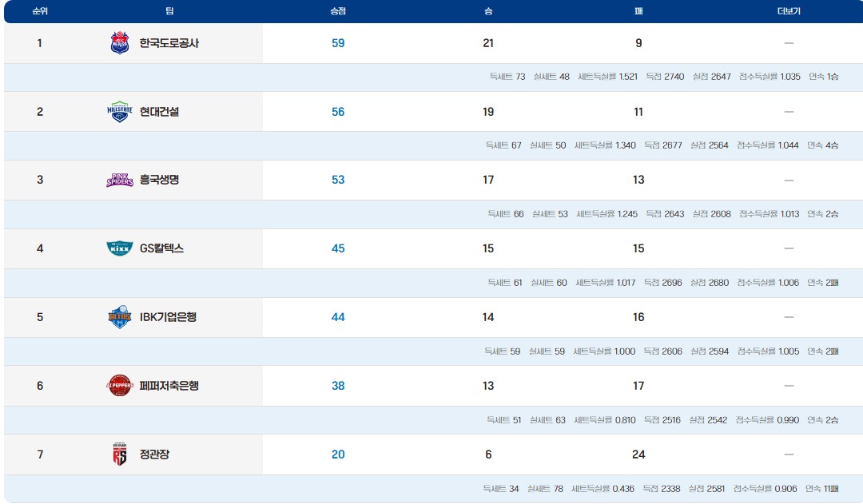The height and width of the screenshot is (504, 863).
Task: Click the 더보기 column header
Action: pos(789,11)
